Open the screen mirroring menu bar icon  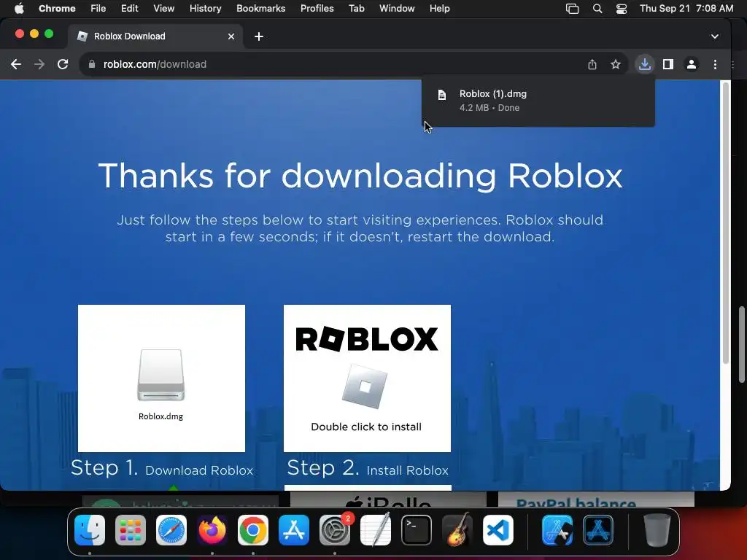[572, 9]
